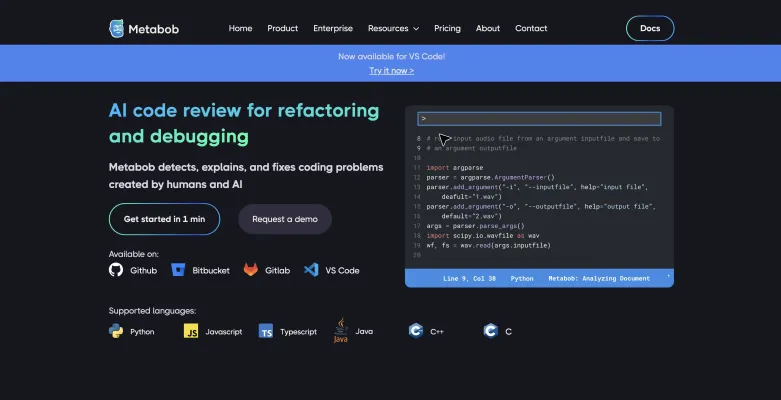Click the GitLab fox icon
Viewport: 781px width, 400px height.
click(252, 270)
